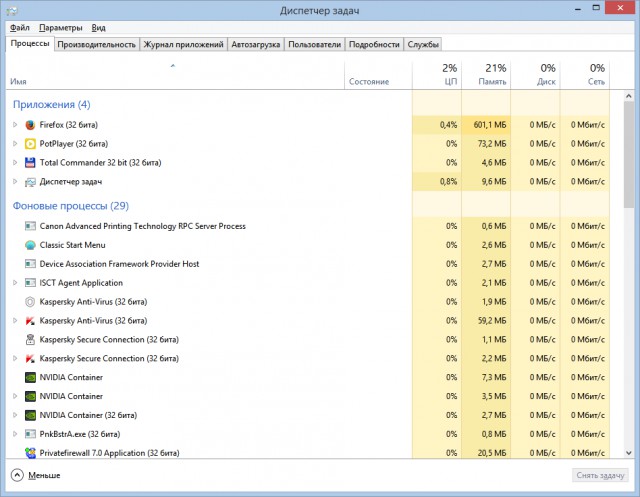The height and width of the screenshot is (497, 640).
Task: Select the Процессы tab
Action: [x=30, y=43]
